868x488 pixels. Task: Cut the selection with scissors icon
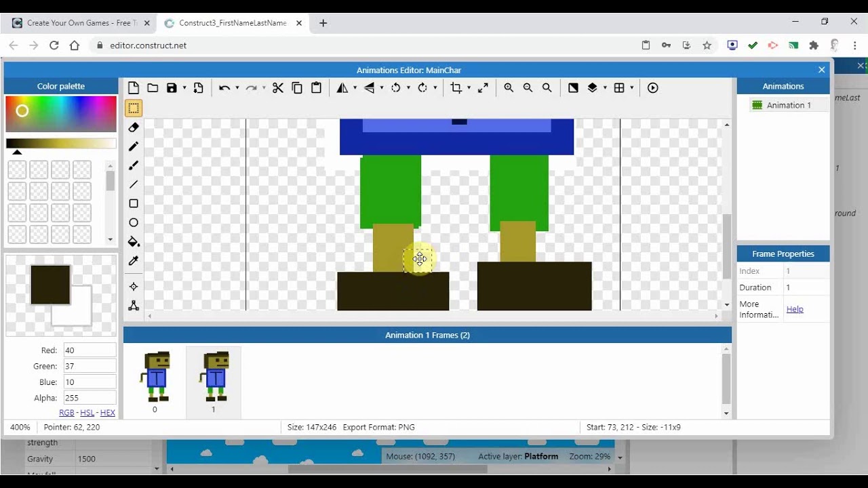[278, 88]
